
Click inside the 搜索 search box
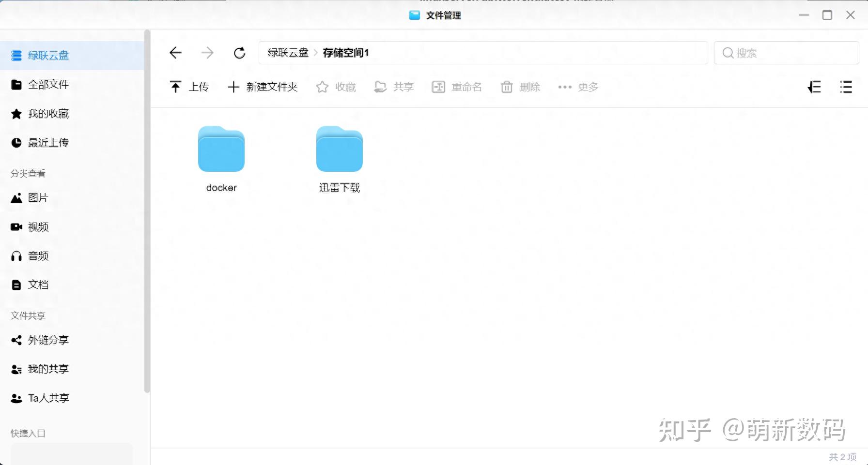click(x=785, y=53)
